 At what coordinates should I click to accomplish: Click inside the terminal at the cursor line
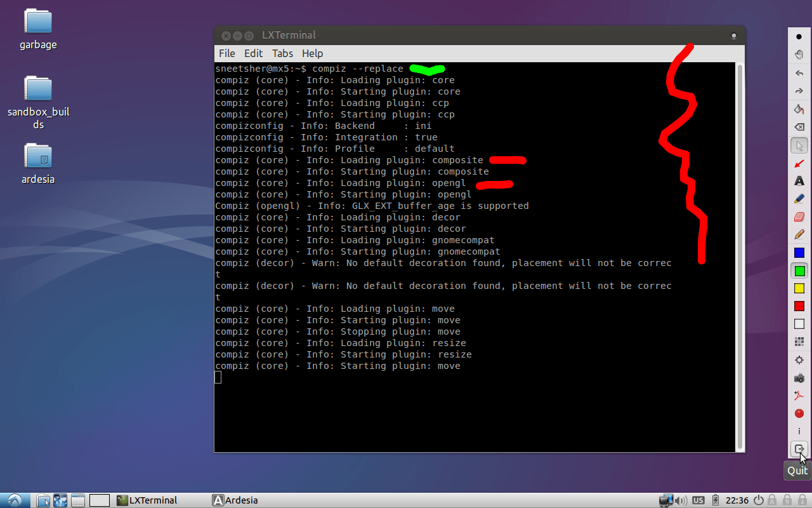coord(218,377)
